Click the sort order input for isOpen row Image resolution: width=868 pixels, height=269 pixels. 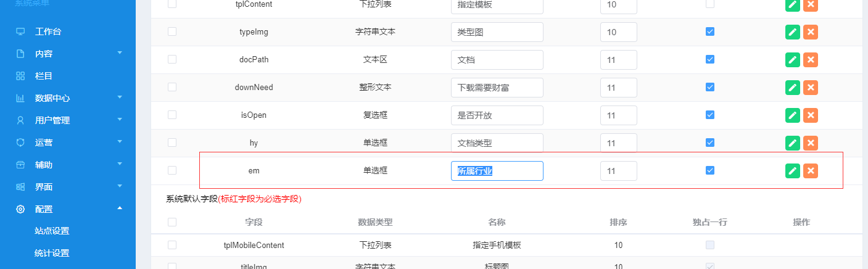[x=618, y=115]
